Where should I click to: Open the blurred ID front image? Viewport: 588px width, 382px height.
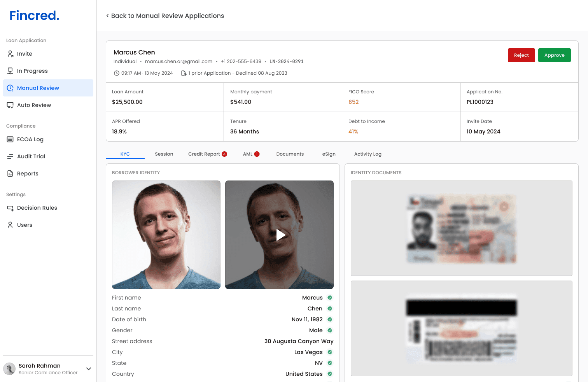(462, 228)
